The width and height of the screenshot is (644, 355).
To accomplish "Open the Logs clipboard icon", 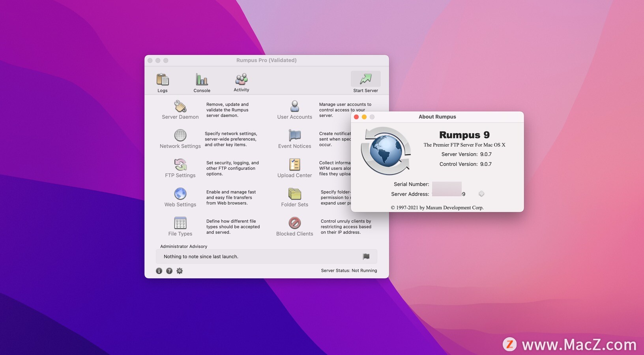I will click(x=163, y=79).
